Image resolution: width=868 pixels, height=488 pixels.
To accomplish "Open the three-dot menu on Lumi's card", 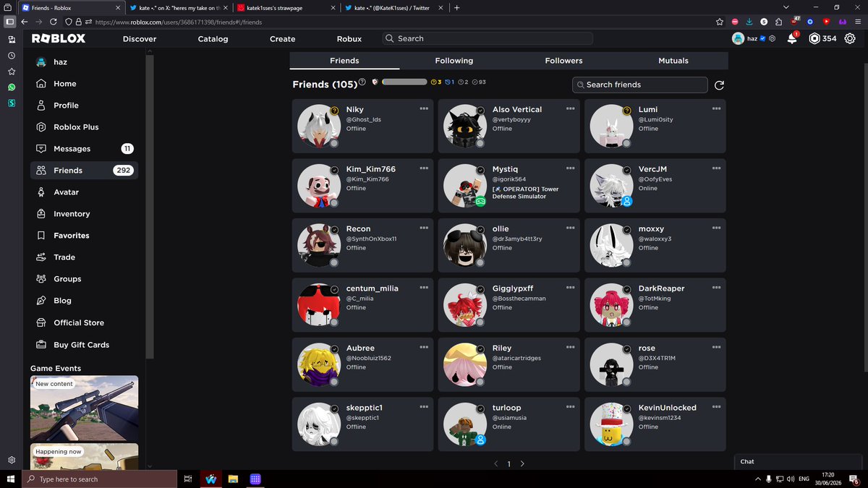I will tap(716, 108).
